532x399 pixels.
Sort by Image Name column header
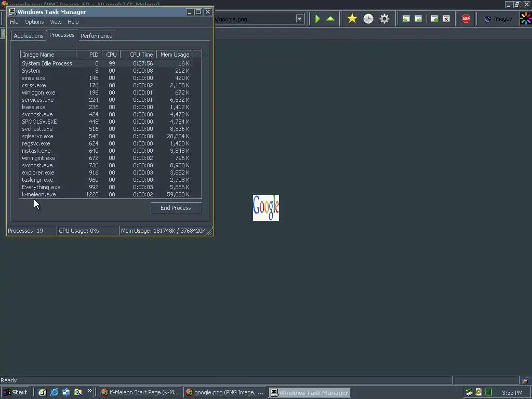[x=48, y=55]
